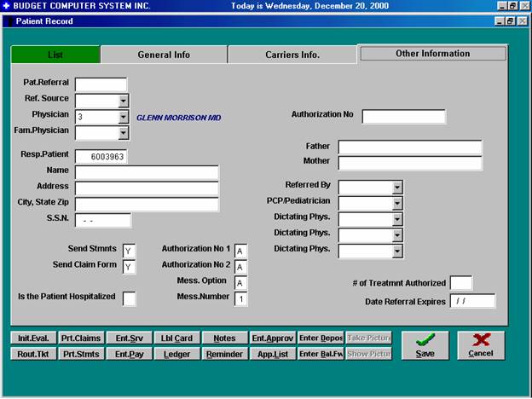Toggle the Send Claim Form box

[x=129, y=267]
